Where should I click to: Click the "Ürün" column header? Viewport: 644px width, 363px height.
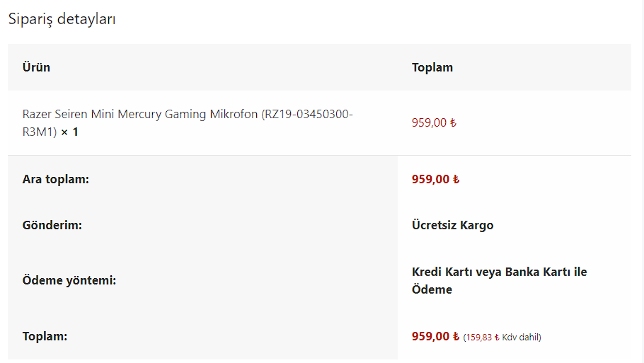tap(36, 67)
